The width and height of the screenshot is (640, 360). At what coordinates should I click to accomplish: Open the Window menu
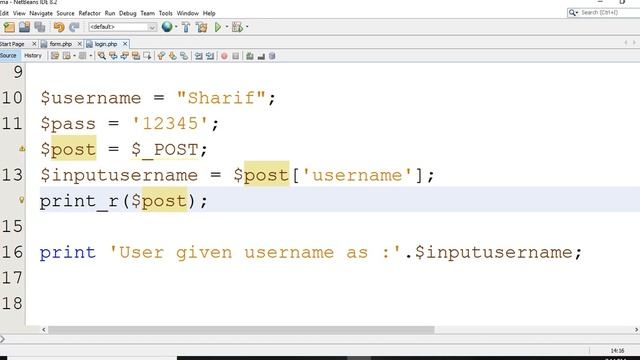tap(187, 13)
